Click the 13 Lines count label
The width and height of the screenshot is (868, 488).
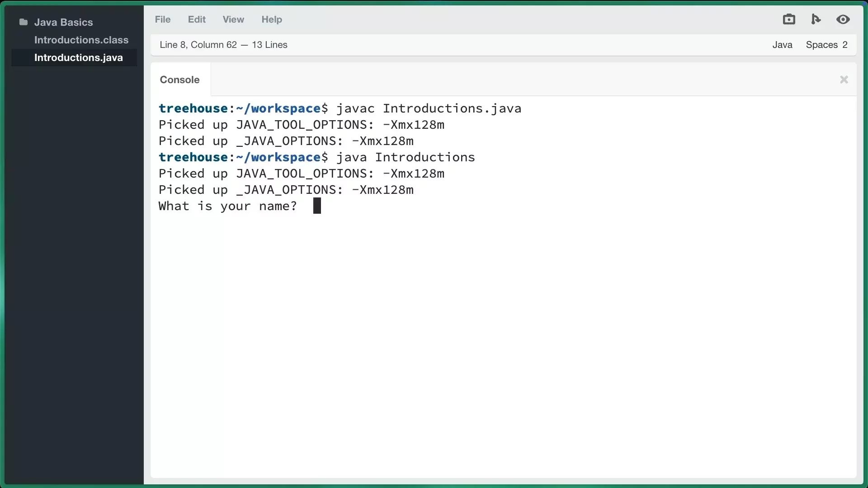click(269, 44)
